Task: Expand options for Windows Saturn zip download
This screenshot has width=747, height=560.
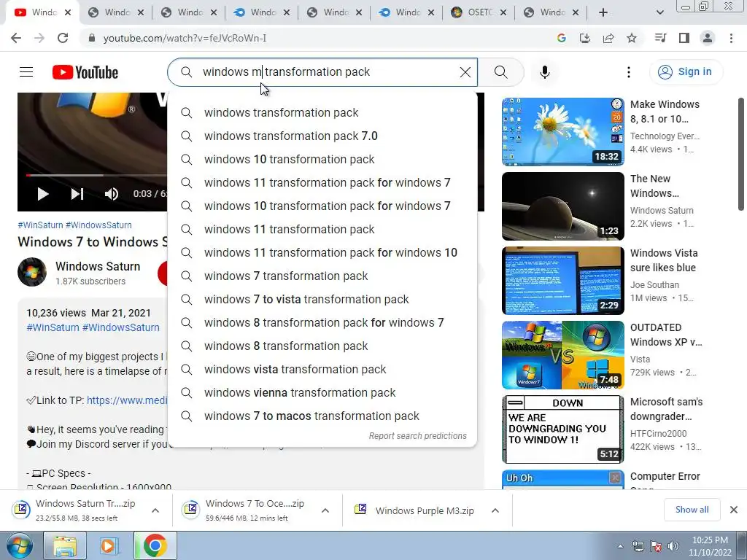Action: pos(155,510)
